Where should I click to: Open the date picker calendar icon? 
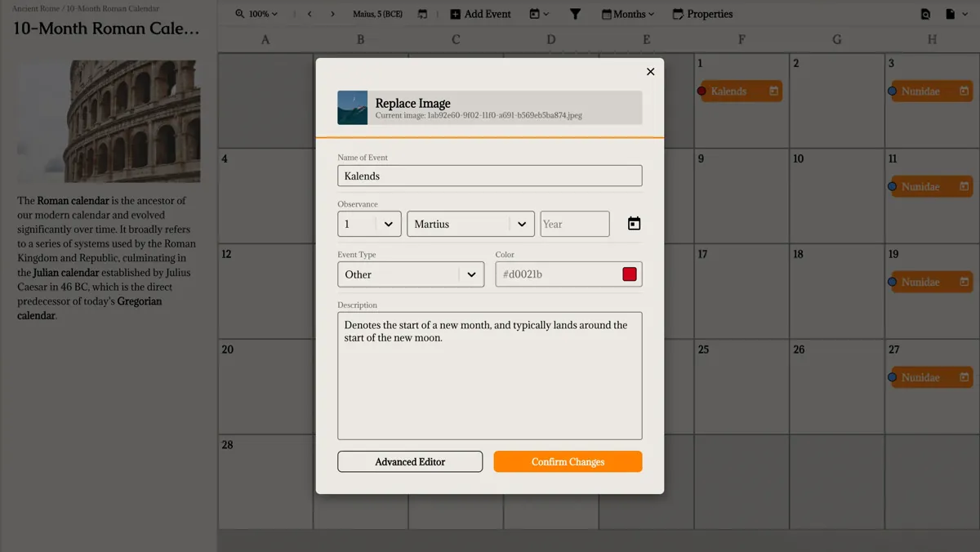click(x=634, y=224)
